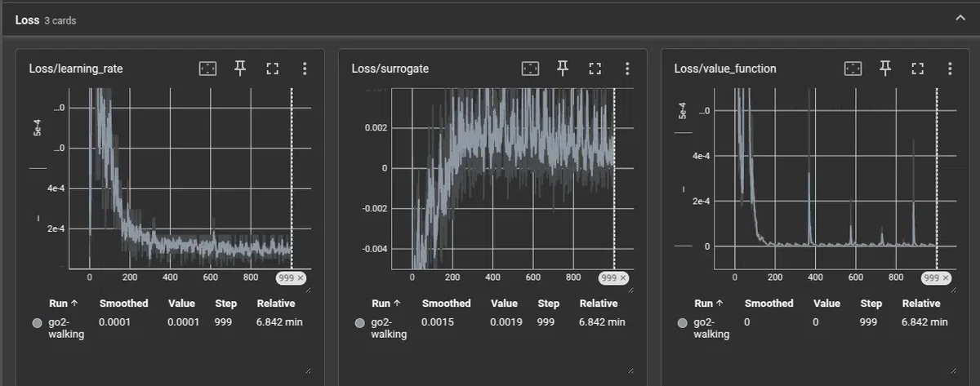Image resolution: width=980 pixels, height=386 pixels.
Task: Click relative time 6.842 min in learning_rate table
Action: [x=279, y=322]
